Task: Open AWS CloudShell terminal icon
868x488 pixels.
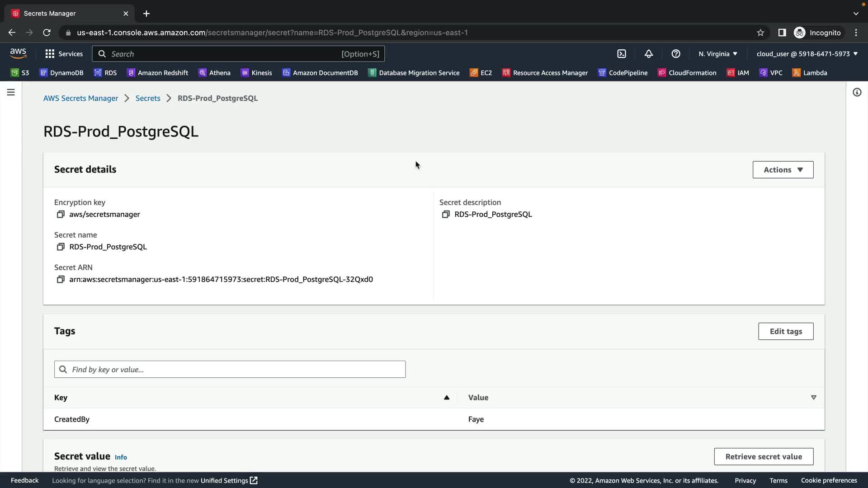Action: coord(622,54)
